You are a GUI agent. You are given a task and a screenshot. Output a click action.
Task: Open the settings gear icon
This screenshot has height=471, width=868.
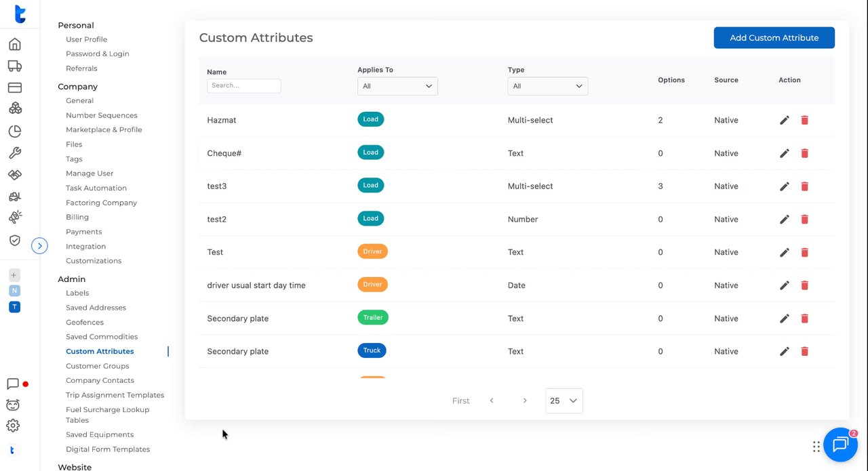(13, 426)
